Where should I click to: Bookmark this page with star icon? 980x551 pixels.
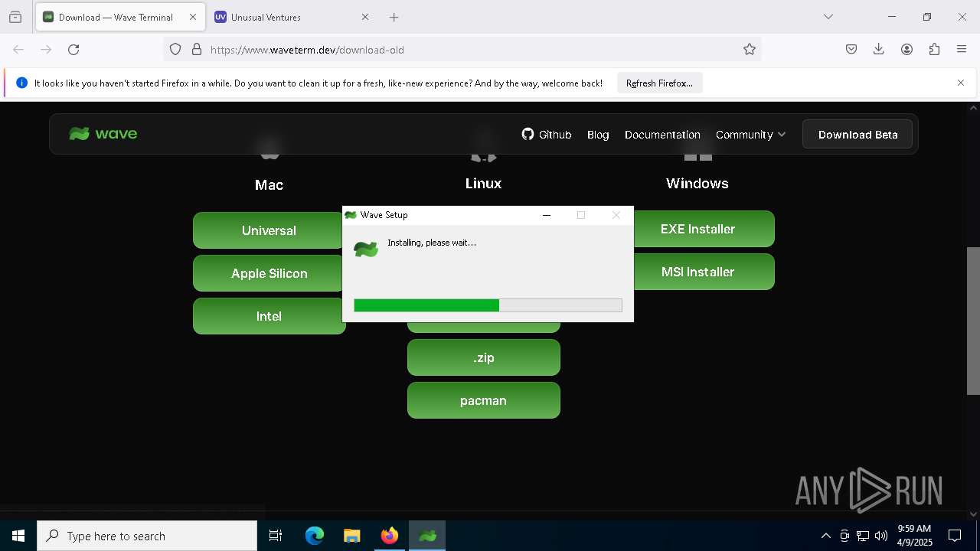(750, 50)
